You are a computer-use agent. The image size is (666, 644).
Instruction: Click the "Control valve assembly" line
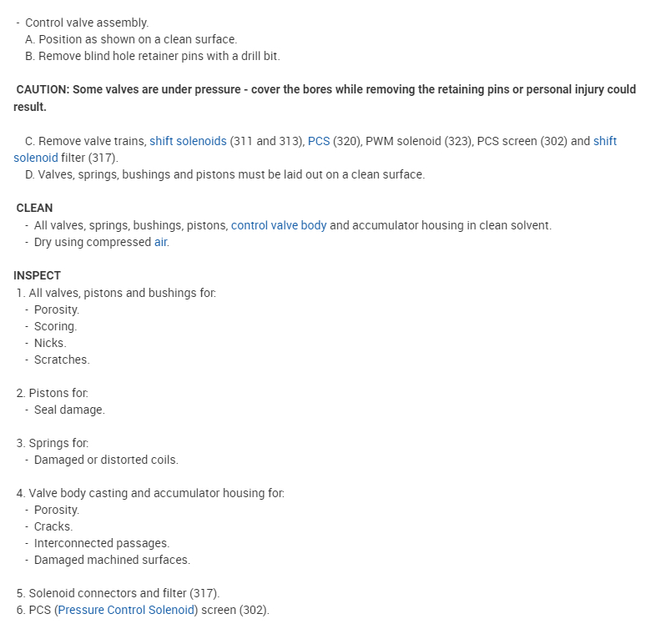(x=87, y=23)
